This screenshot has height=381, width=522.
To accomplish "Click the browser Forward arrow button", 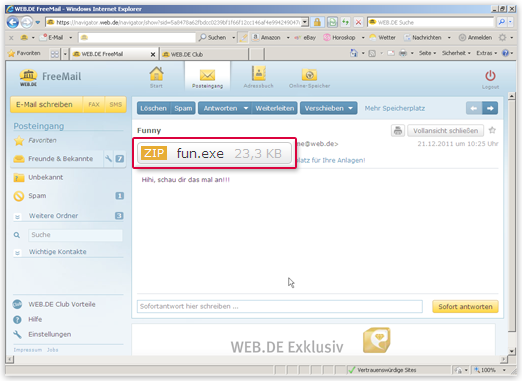I will (27, 22).
